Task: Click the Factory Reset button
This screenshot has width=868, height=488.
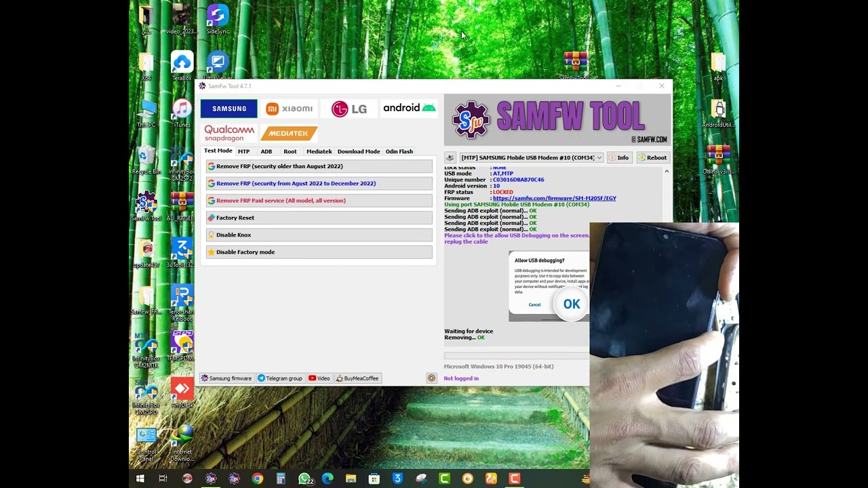Action: [319, 218]
